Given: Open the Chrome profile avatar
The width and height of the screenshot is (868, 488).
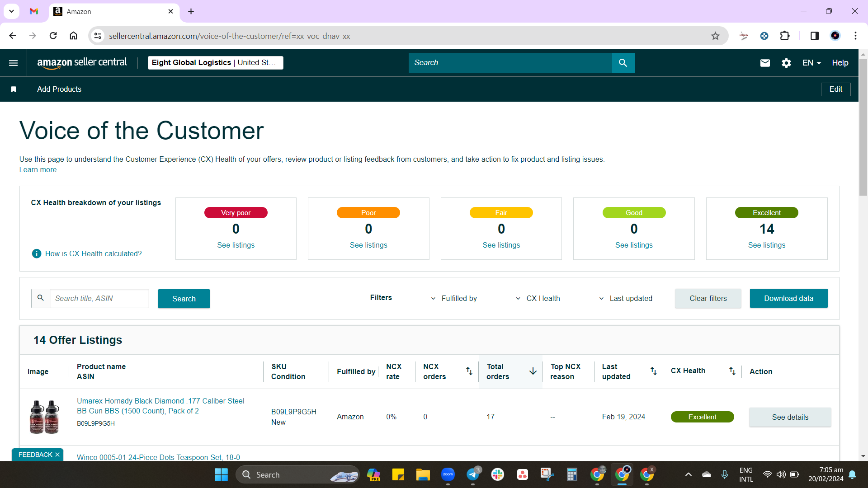Looking at the screenshot, I should [x=835, y=36].
